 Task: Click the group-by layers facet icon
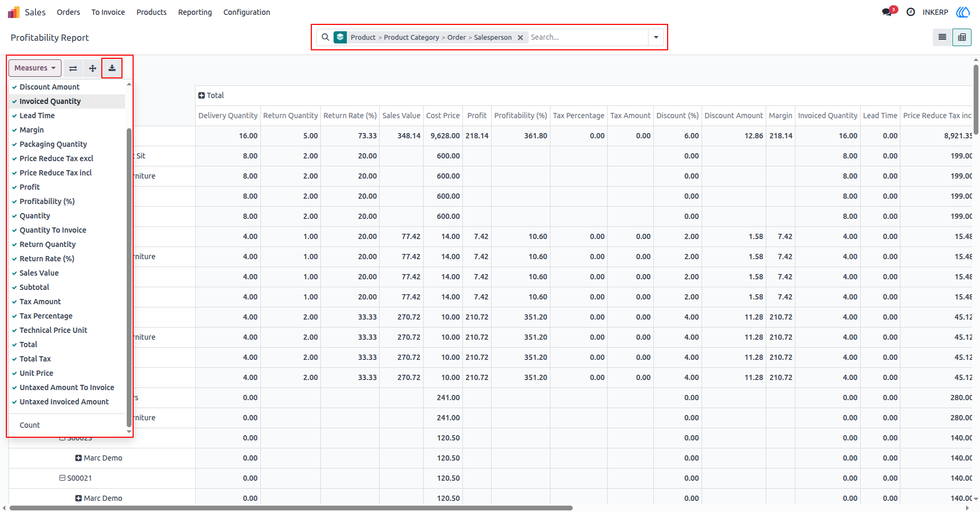coord(340,37)
